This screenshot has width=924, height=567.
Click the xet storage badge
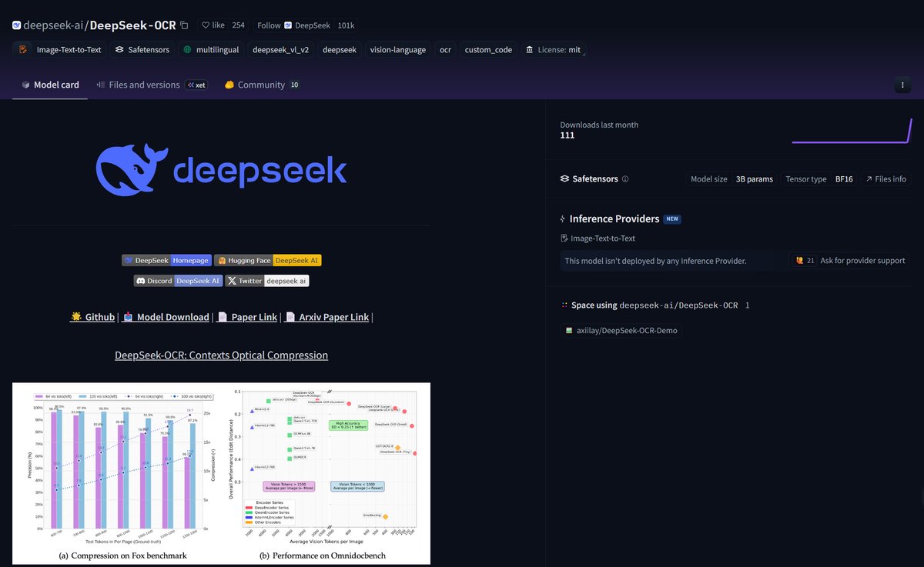(x=196, y=85)
